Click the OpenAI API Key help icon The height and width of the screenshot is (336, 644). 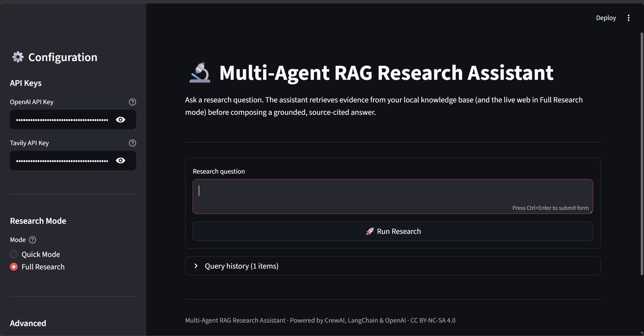tap(132, 102)
